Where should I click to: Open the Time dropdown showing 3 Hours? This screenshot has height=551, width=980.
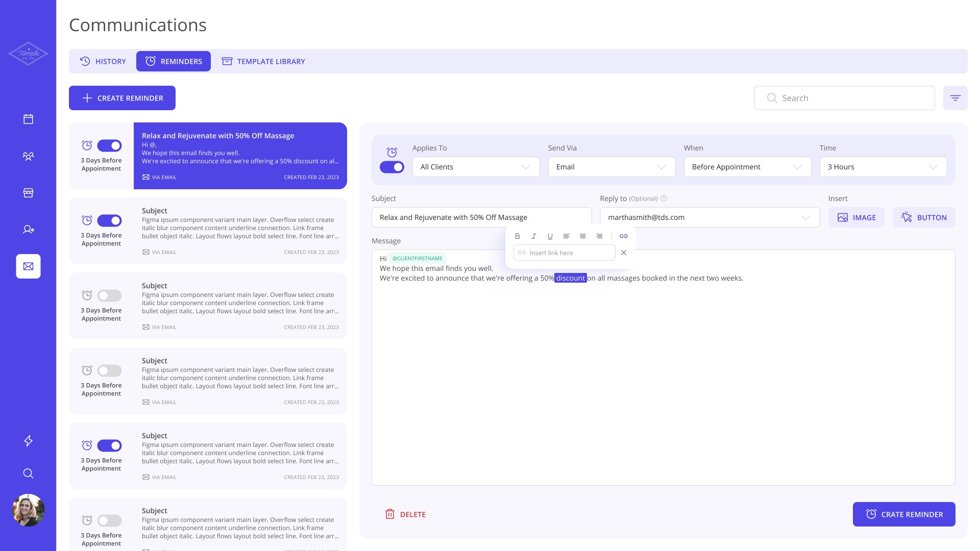click(x=883, y=167)
